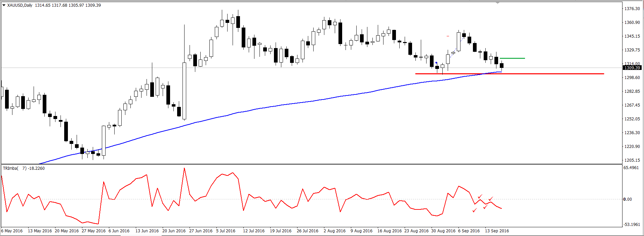This screenshot has height=236, width=644.
Task: Click price level 1329.75 on the axis
Action: point(632,50)
